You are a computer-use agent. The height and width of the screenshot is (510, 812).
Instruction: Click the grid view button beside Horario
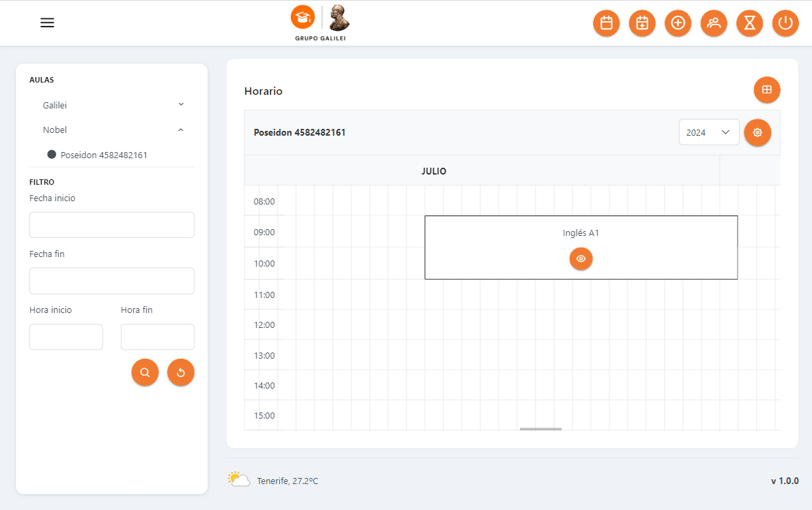(x=767, y=90)
